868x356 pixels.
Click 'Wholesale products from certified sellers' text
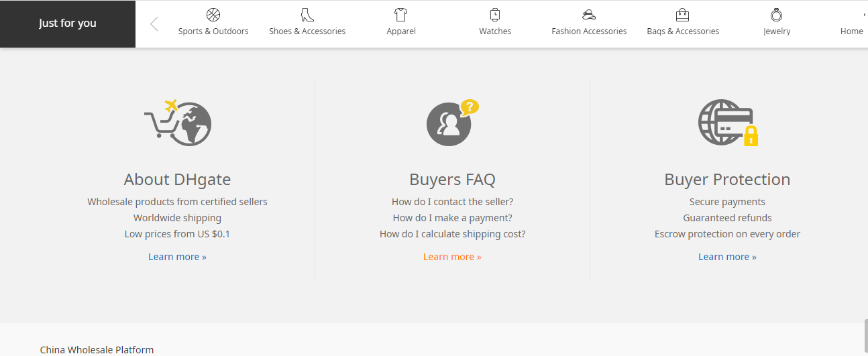177,202
